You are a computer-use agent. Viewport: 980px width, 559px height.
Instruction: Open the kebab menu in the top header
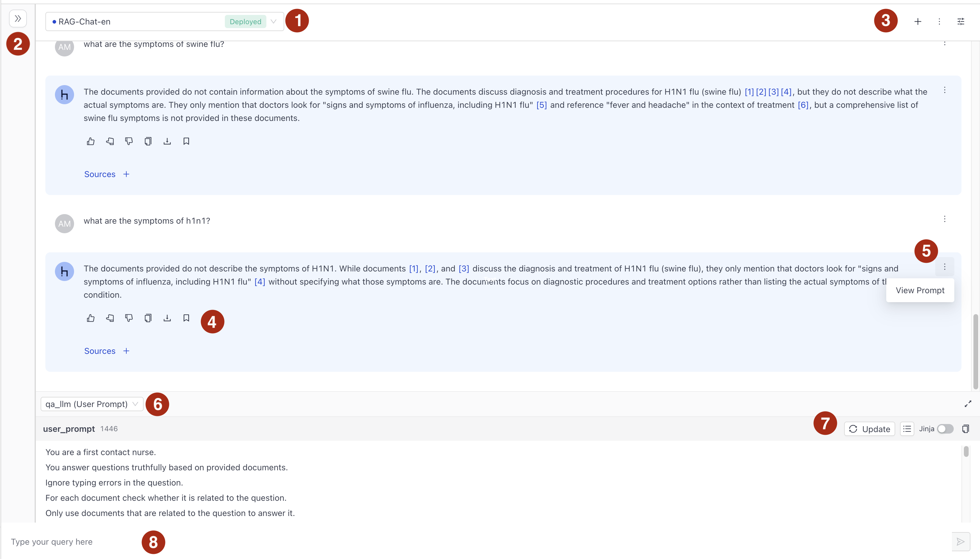[939, 21]
